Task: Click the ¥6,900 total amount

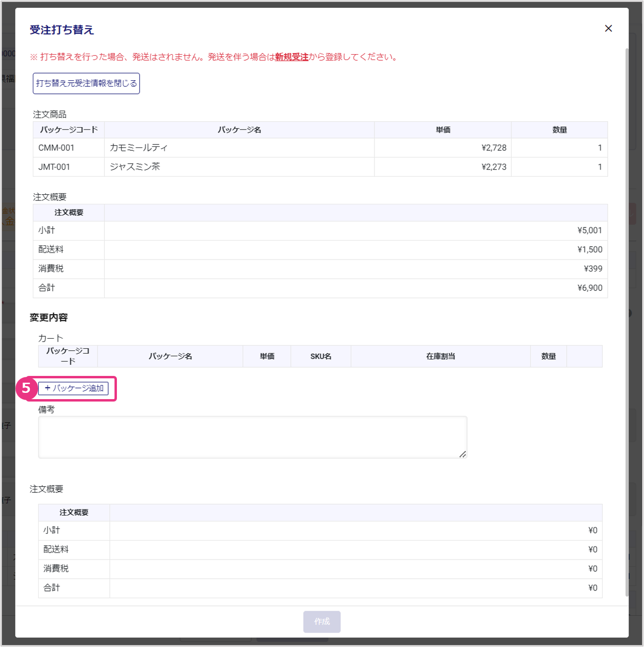Action: tap(589, 288)
